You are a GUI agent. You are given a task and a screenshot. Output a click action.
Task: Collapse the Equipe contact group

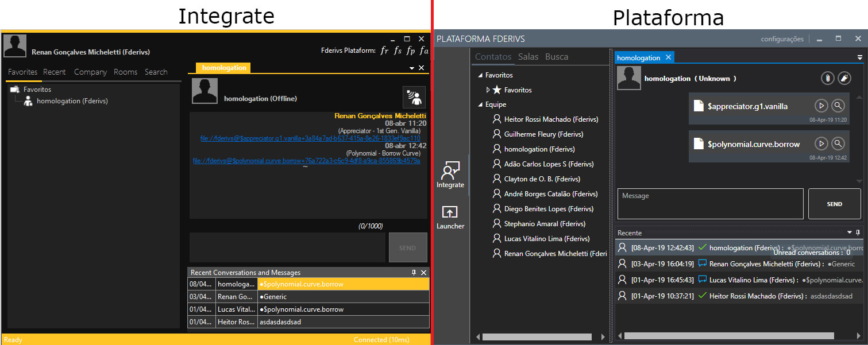(480, 104)
